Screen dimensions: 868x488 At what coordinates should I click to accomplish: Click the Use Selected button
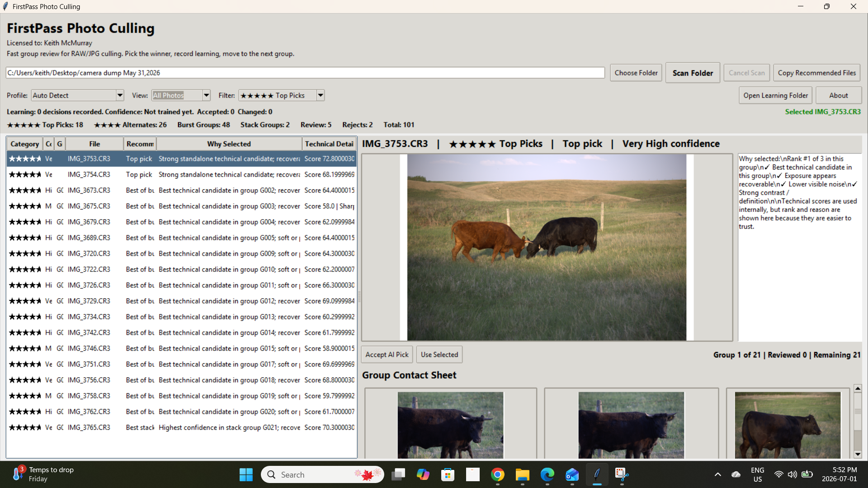coord(439,355)
